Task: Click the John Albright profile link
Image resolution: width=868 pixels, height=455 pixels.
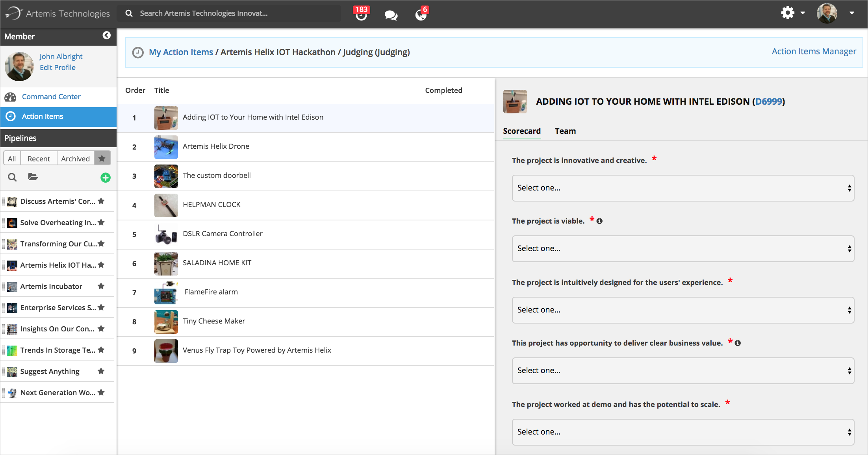Action: [61, 56]
